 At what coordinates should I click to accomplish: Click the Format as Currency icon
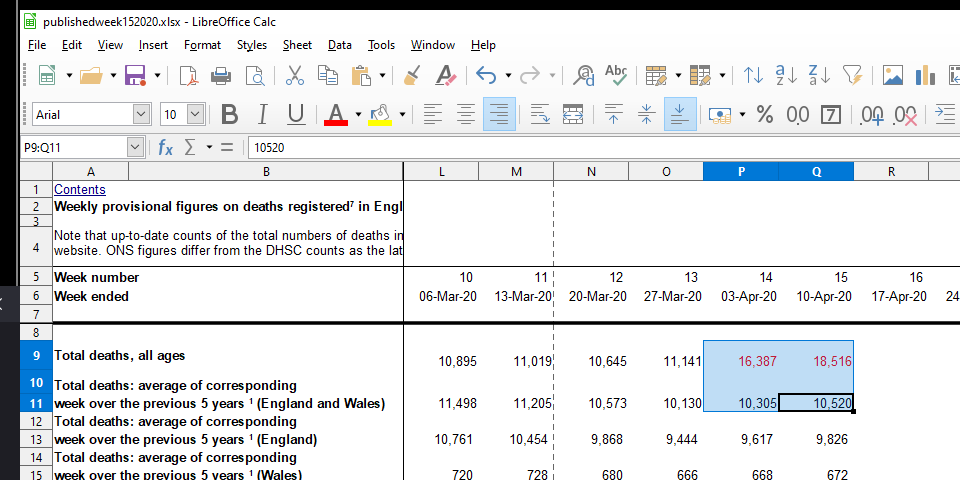click(719, 114)
